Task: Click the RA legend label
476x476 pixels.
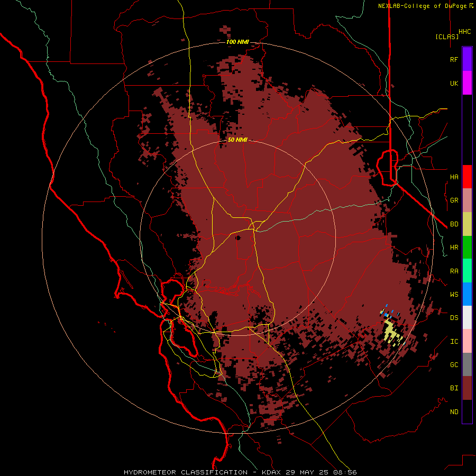Action: pyautogui.click(x=454, y=271)
